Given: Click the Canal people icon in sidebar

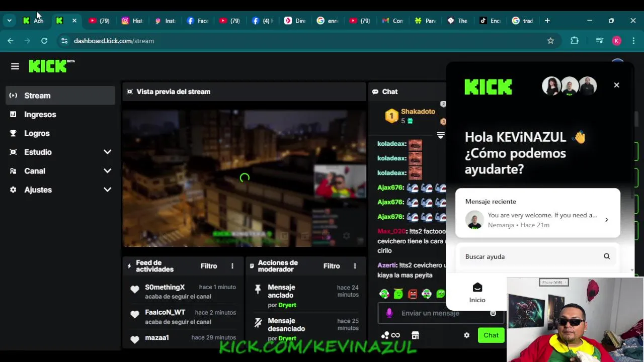Looking at the screenshot, I should coord(13,171).
